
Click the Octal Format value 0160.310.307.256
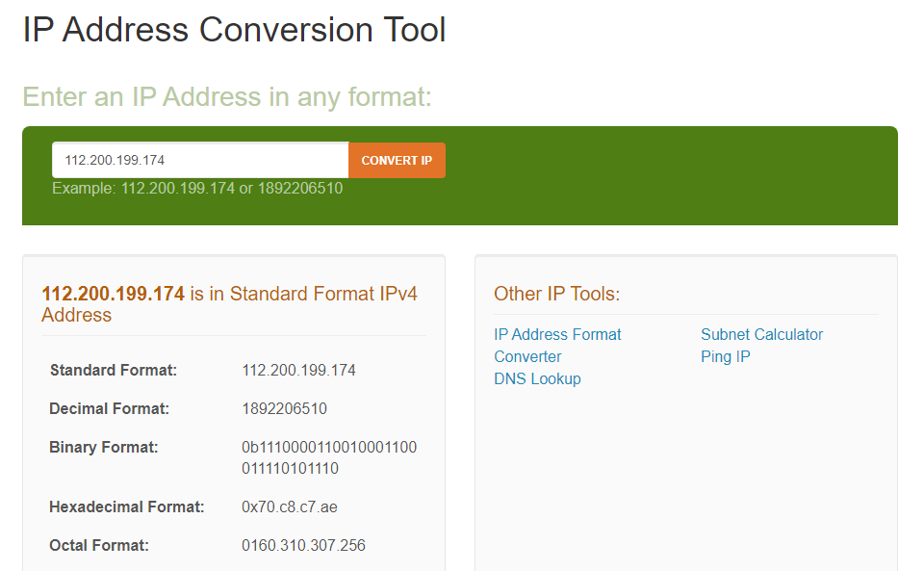pyautogui.click(x=305, y=545)
